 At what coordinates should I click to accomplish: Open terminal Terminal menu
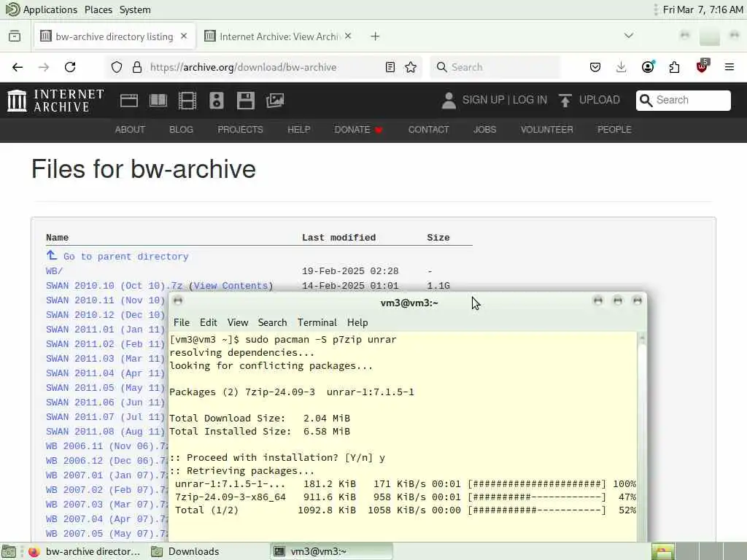click(x=317, y=322)
